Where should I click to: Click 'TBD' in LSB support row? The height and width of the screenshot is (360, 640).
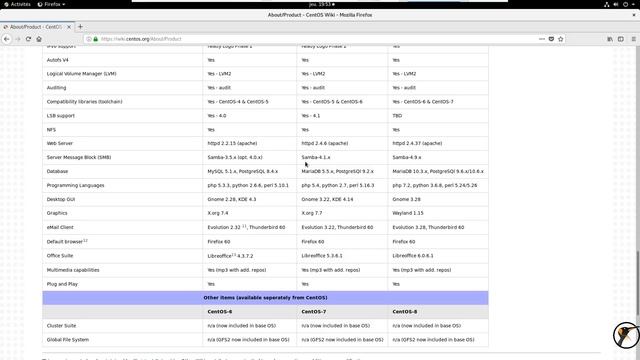[x=397, y=116]
